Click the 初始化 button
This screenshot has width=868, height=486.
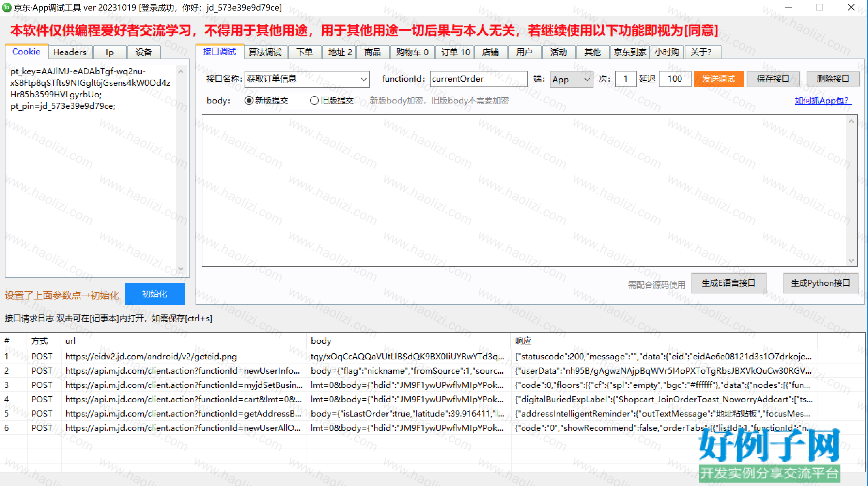pyautogui.click(x=155, y=294)
